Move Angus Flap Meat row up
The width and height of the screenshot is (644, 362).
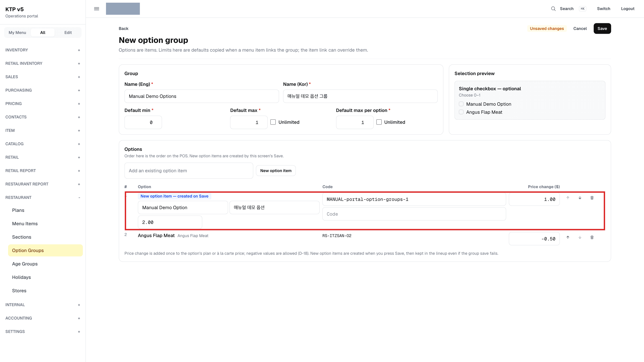[x=568, y=237]
